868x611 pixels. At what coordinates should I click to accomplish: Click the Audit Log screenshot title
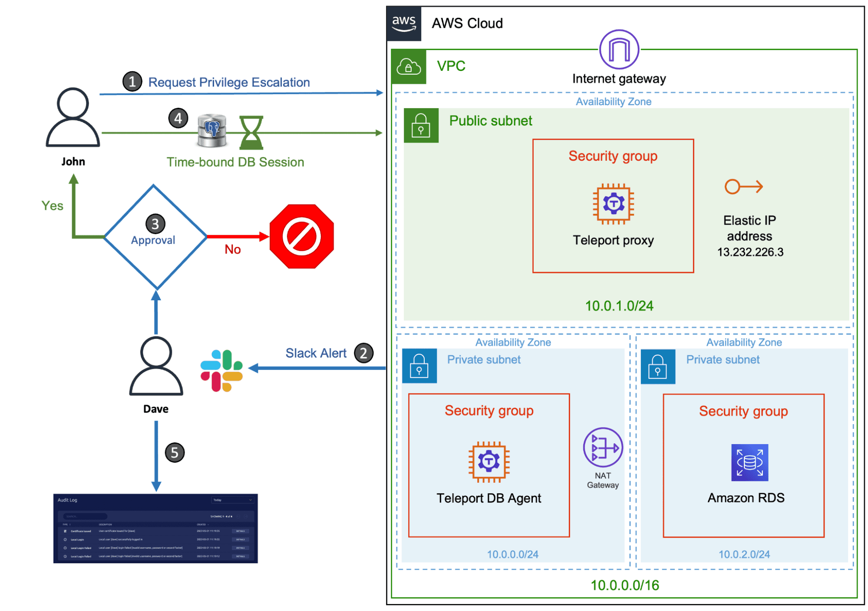coord(67,500)
